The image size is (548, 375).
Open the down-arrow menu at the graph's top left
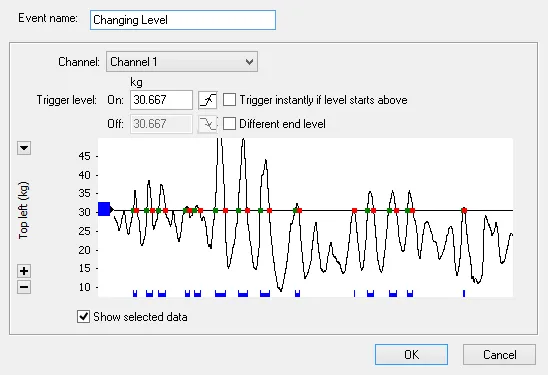point(24,148)
